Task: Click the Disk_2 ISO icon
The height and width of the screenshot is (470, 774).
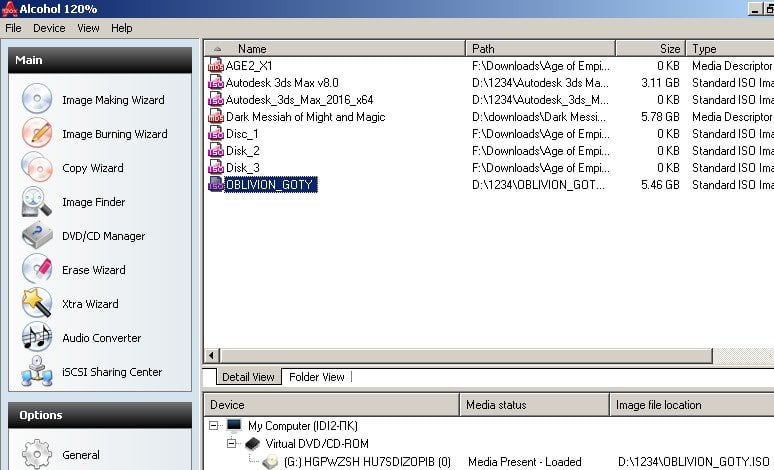Action: coord(216,151)
